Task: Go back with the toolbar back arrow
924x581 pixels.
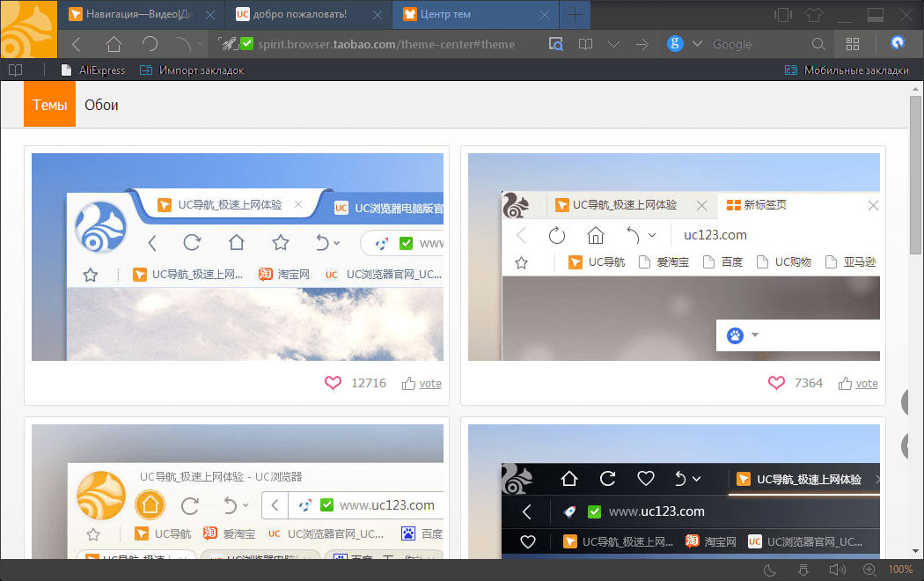Action: pos(76,44)
